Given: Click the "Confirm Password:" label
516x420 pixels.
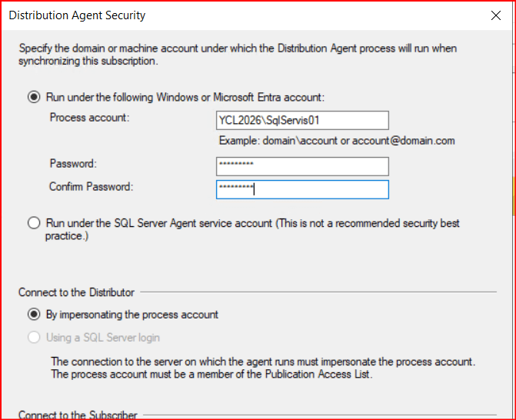Looking at the screenshot, I should coord(91,187).
